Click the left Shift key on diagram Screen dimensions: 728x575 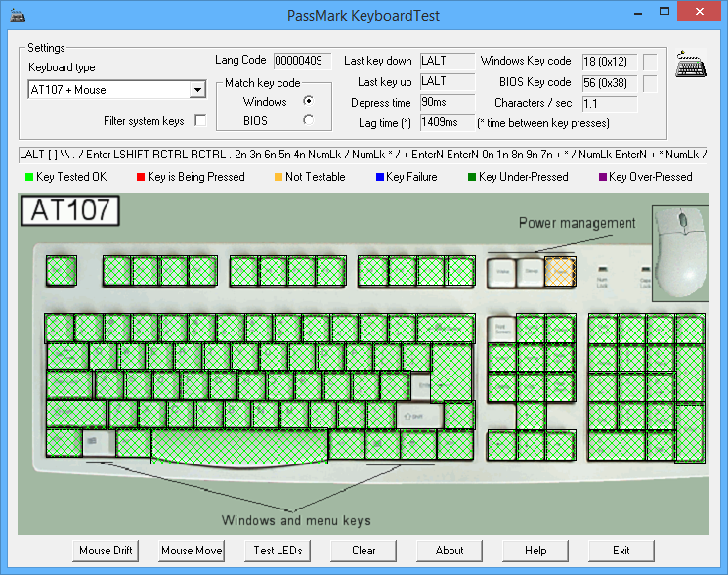tap(76, 415)
